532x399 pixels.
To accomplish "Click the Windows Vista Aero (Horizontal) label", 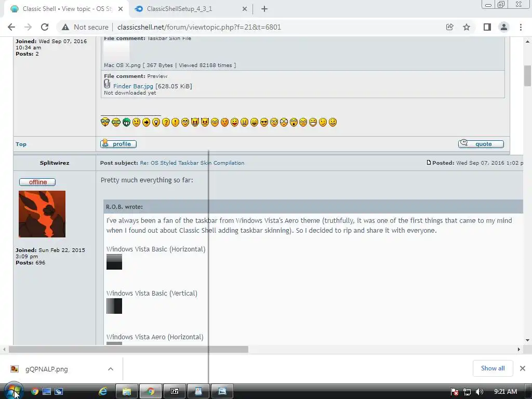I will (155, 337).
